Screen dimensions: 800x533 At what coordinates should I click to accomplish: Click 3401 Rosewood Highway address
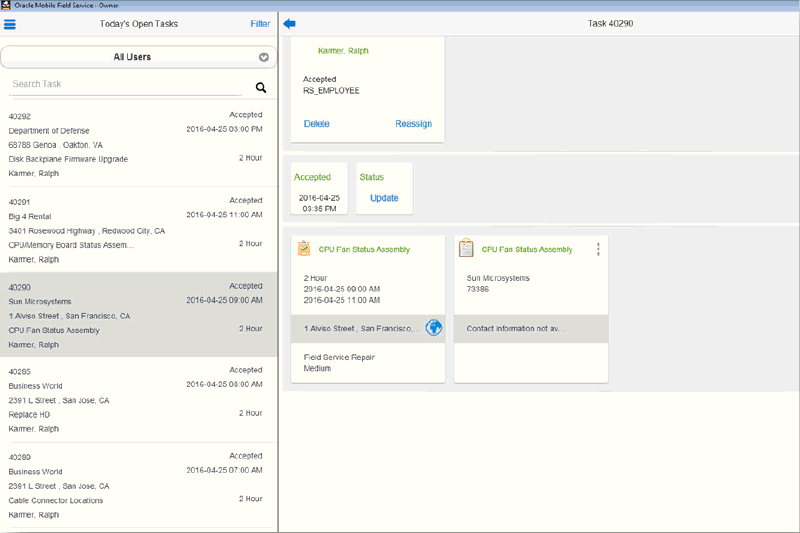[x=87, y=231]
